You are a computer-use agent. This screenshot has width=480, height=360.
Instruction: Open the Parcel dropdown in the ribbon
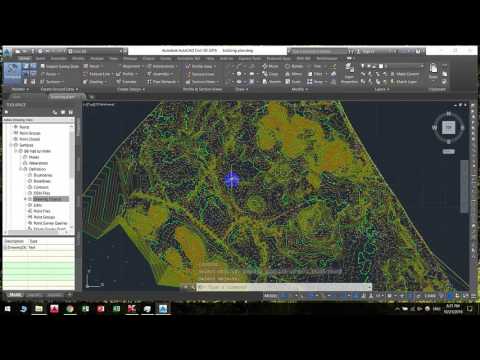(x=93, y=67)
